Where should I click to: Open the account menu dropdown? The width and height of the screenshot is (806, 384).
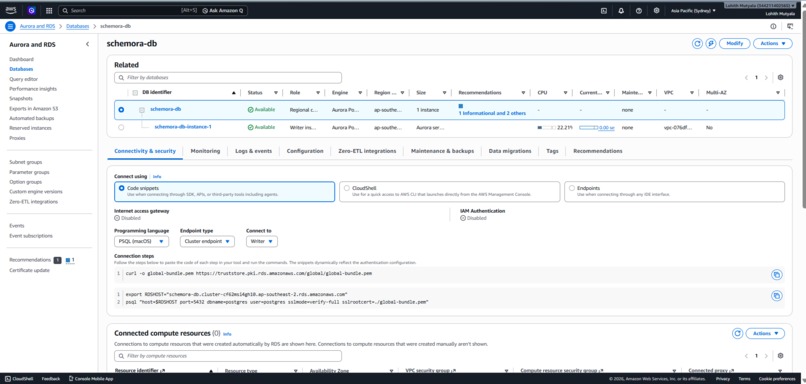(760, 5)
